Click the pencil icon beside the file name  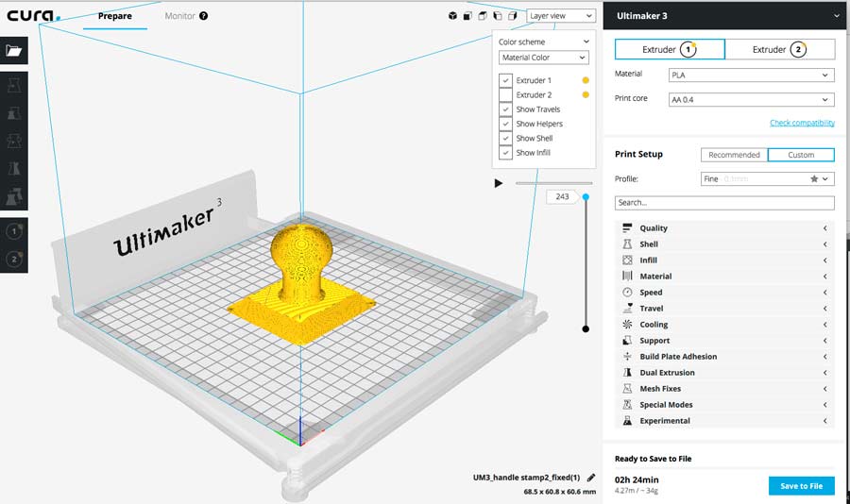[591, 478]
